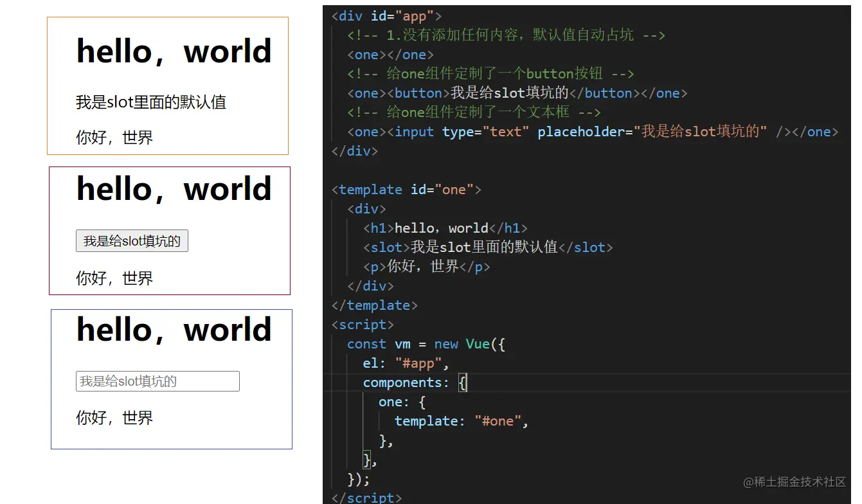The image size is (862, 504).
Task: Click the one: { code line
Action: coord(402,402)
